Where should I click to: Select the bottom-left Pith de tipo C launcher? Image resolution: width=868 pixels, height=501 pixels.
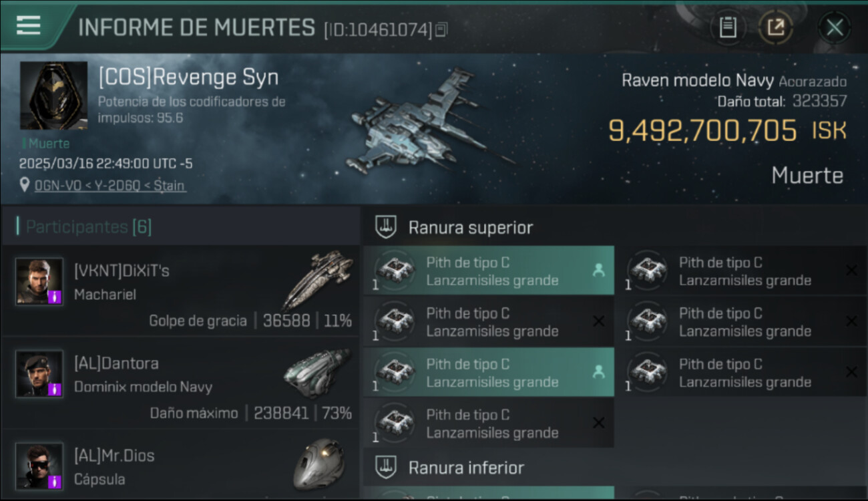[x=489, y=423]
